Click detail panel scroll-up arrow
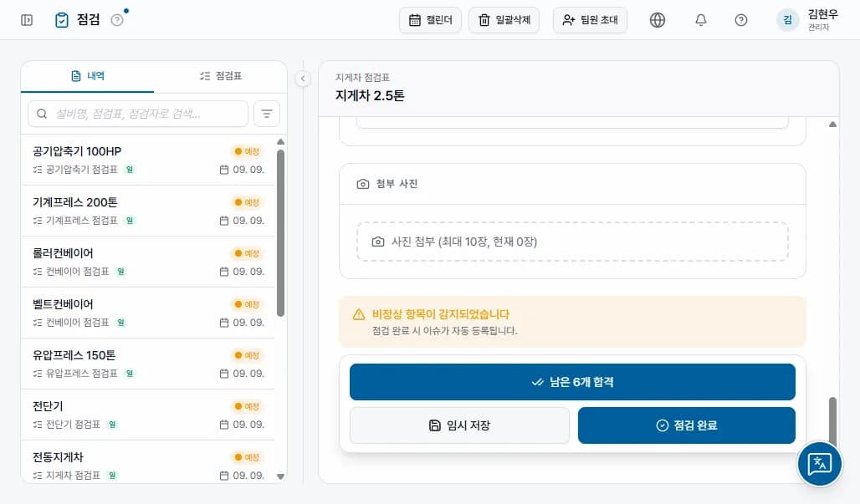 click(x=832, y=125)
